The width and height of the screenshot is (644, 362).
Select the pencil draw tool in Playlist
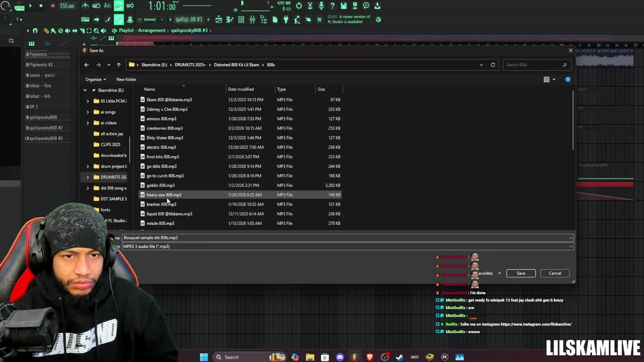[46, 31]
